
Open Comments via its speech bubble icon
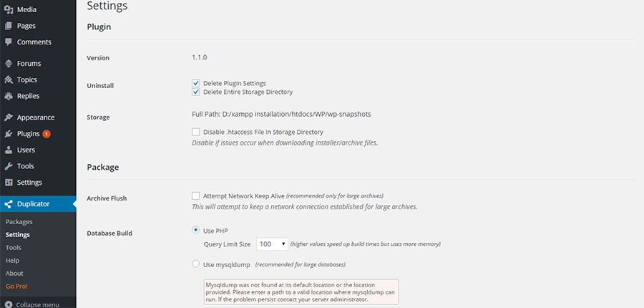(x=8, y=42)
